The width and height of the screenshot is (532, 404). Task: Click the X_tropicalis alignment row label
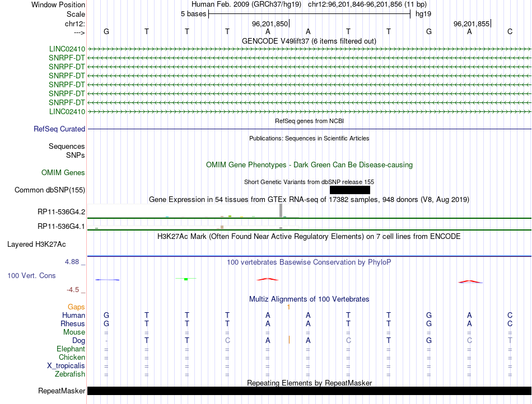(x=66, y=366)
